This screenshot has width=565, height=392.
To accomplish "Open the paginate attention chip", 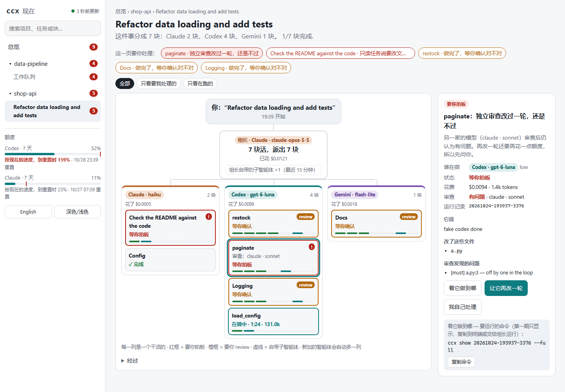I will pyautogui.click(x=212, y=53).
